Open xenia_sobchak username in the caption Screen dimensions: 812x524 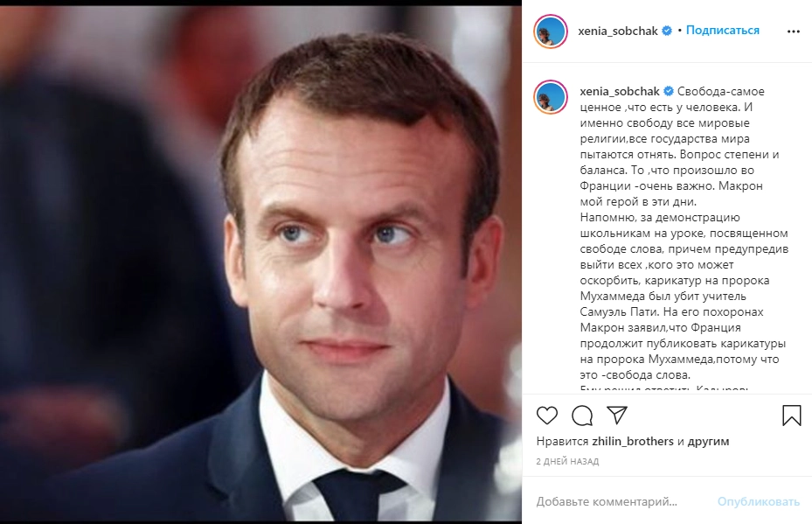tap(620, 92)
